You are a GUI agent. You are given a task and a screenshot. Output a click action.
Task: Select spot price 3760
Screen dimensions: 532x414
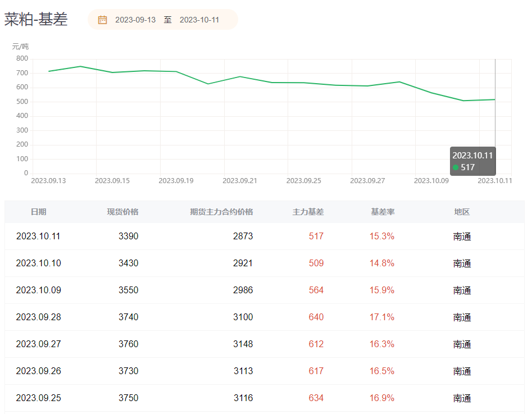coord(128,344)
